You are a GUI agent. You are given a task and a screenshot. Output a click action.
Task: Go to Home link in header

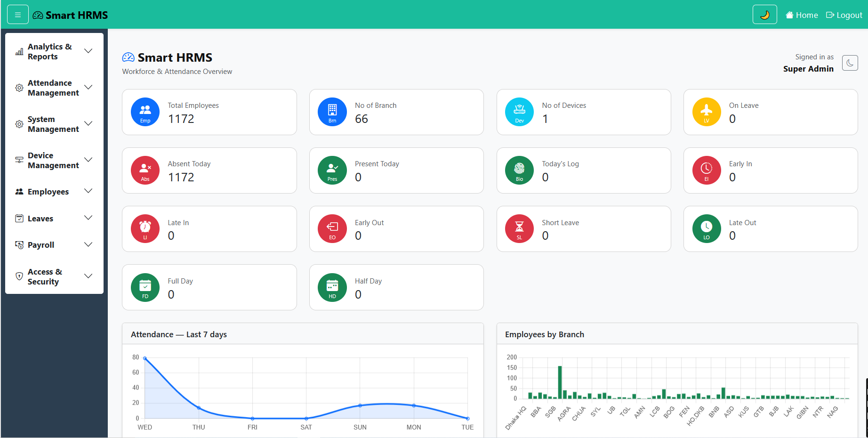[x=802, y=15]
